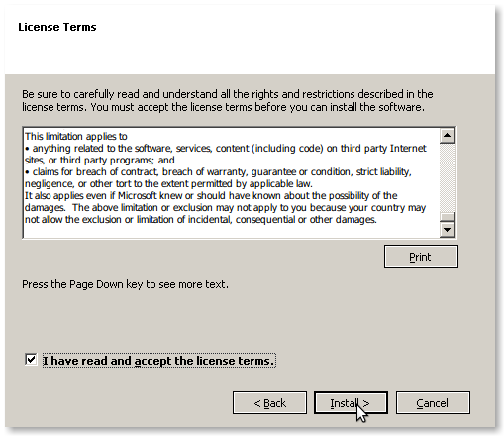The image size is (504, 436).
Task: Print the license terms
Action: [421, 257]
